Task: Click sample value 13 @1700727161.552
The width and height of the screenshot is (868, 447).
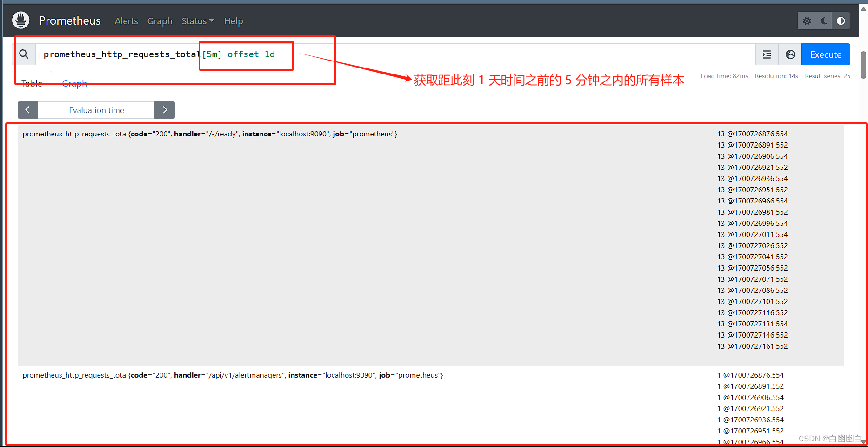Action: pos(752,346)
